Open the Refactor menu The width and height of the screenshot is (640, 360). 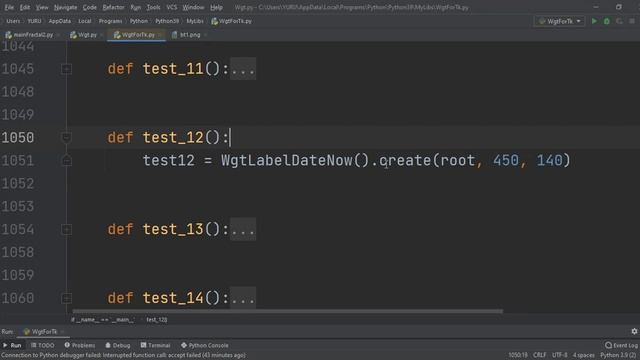coord(113,7)
